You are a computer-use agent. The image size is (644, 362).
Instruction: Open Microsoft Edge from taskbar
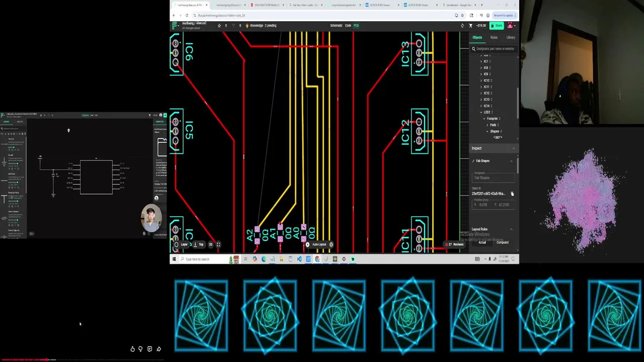264,259
